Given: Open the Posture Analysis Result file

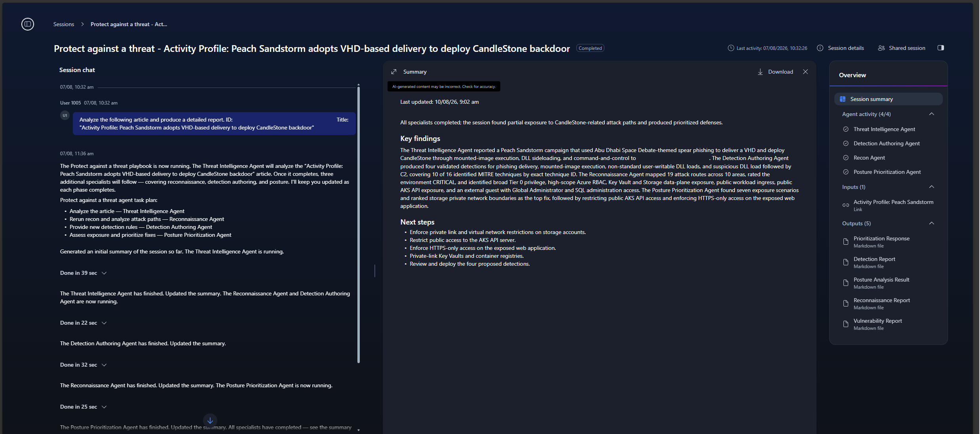Looking at the screenshot, I should [881, 283].
